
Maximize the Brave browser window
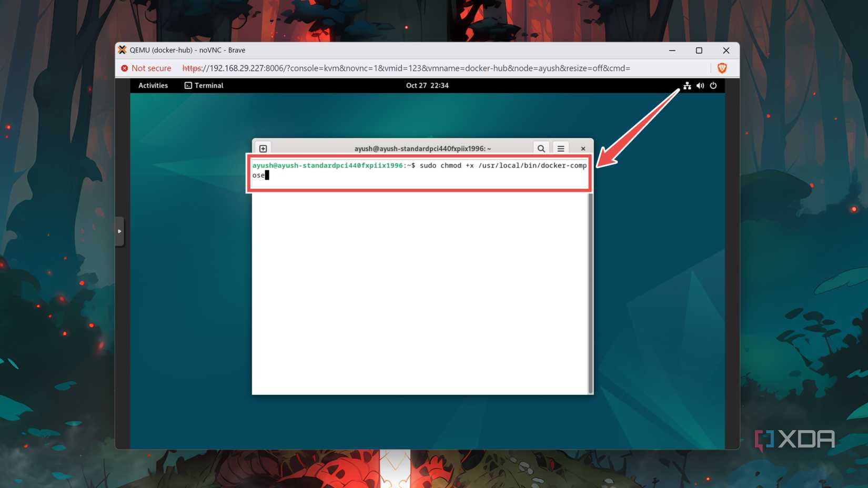[x=699, y=50]
